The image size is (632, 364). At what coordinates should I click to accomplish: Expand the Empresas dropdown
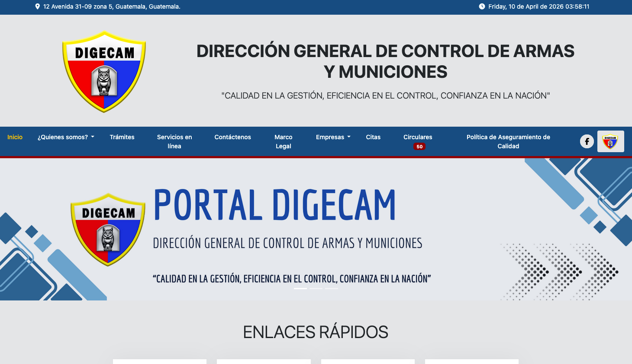333,137
